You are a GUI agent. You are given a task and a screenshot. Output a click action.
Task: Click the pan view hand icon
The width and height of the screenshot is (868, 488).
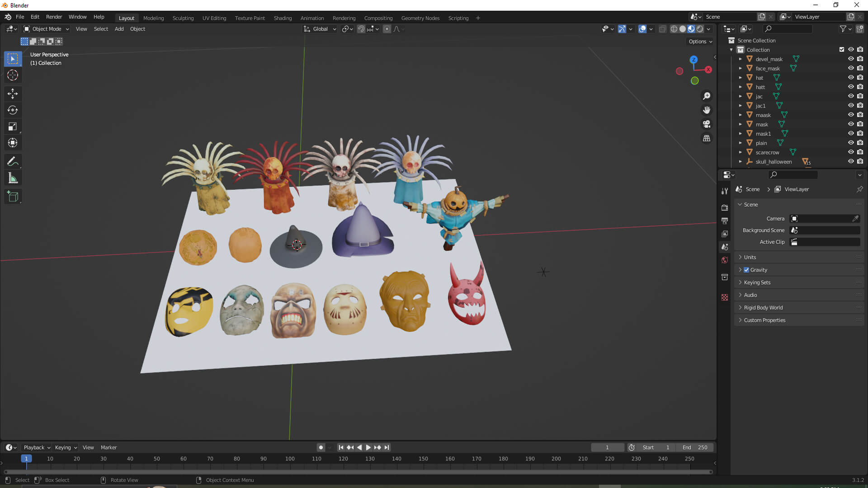[707, 110]
